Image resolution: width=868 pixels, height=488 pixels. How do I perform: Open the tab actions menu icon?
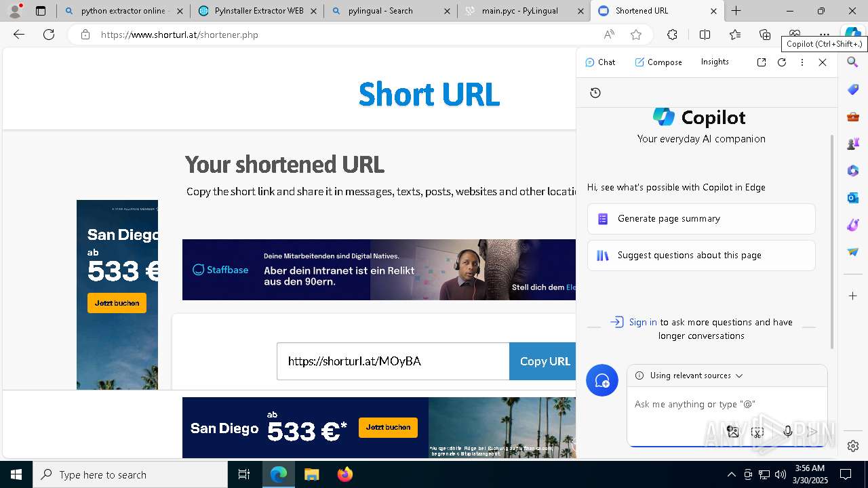41,11
